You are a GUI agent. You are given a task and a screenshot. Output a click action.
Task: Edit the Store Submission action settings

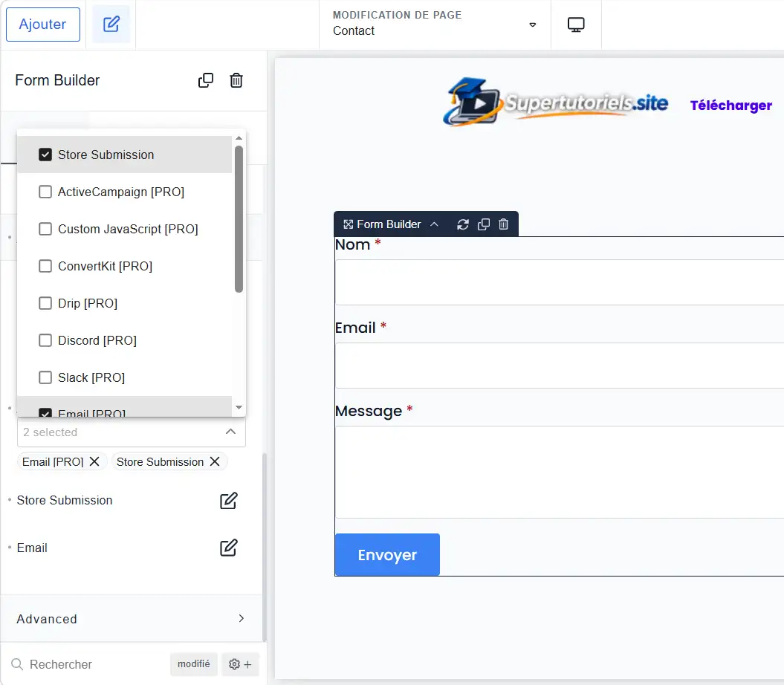tap(228, 501)
